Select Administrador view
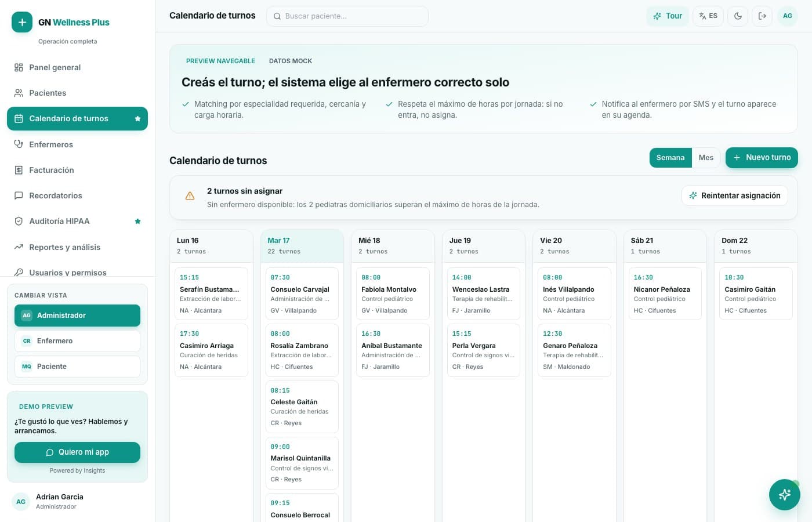The width and height of the screenshot is (812, 522). pyautogui.click(x=77, y=316)
